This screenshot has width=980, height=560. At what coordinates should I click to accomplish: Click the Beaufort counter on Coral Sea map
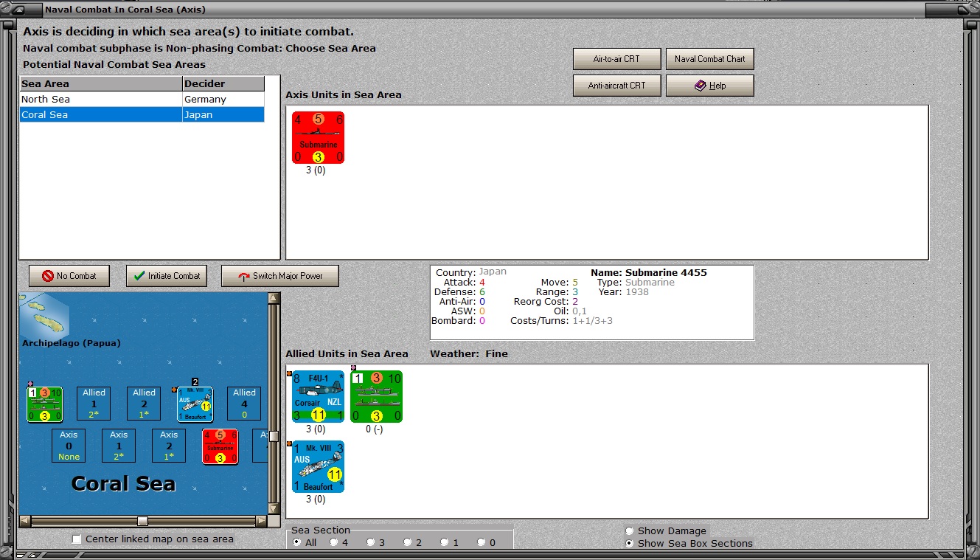click(x=195, y=404)
